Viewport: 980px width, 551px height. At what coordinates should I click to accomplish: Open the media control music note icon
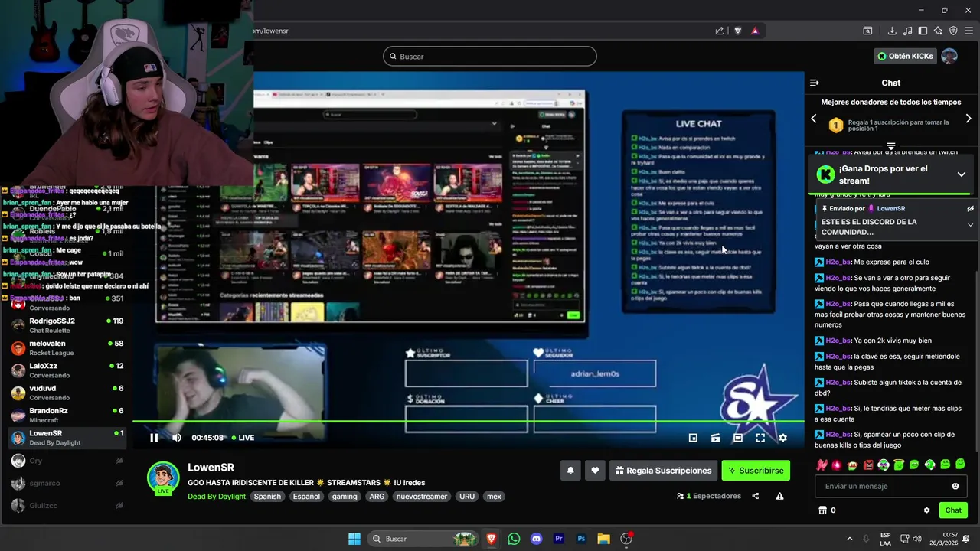(907, 31)
